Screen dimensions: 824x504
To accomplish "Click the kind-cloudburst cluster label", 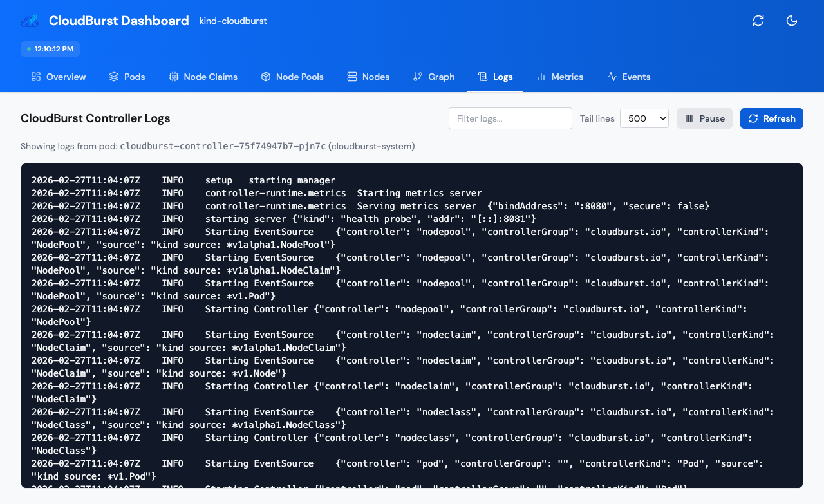I will tap(232, 21).
